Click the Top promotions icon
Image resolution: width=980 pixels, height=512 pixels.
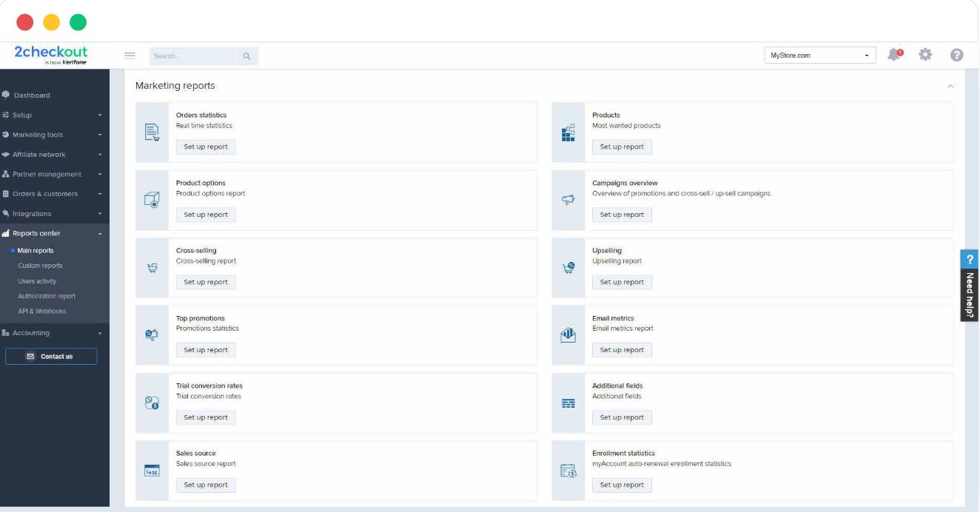pyautogui.click(x=152, y=336)
